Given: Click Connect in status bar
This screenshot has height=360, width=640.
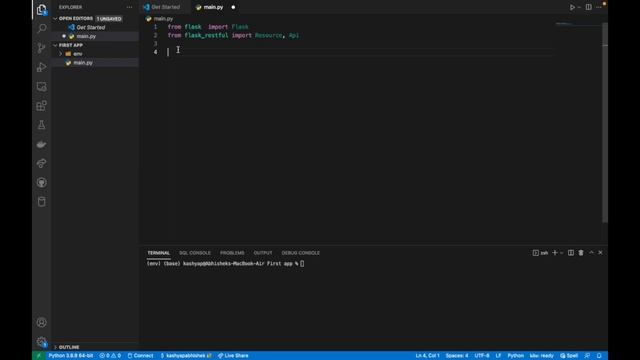Looking at the screenshot, I should click(x=140, y=356).
